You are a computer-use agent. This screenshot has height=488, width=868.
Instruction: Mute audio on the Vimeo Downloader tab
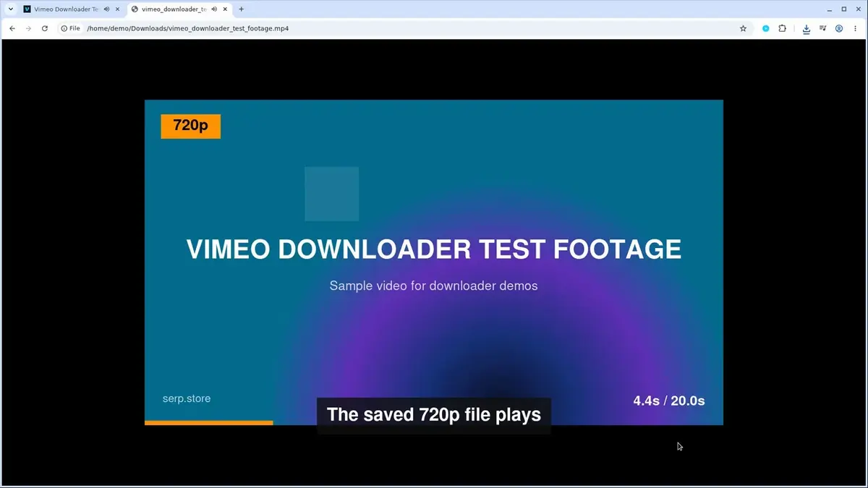[x=107, y=9]
